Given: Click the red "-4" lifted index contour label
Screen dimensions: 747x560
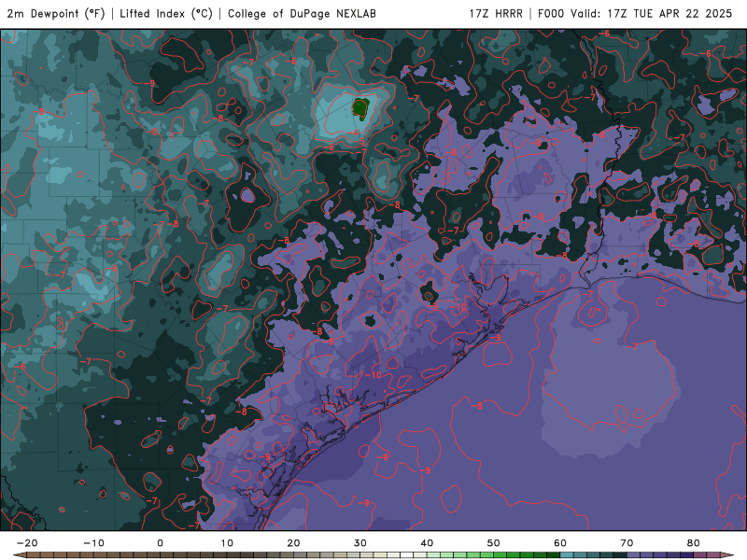Looking at the screenshot, I should pos(354,133).
